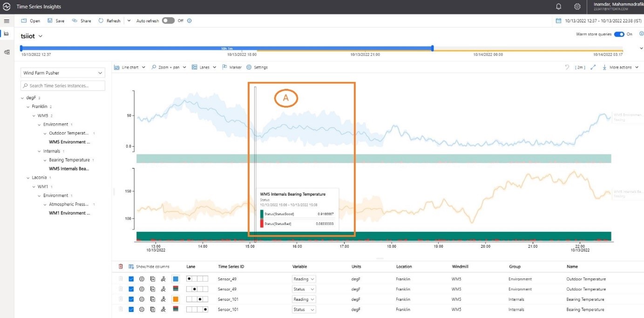Uncheck the Sensor_49 Status row checkbox
644x318 pixels.
coord(131,289)
